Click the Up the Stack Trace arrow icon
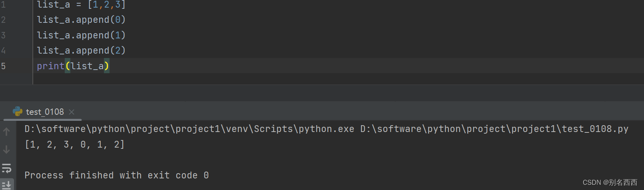 click(x=6, y=132)
